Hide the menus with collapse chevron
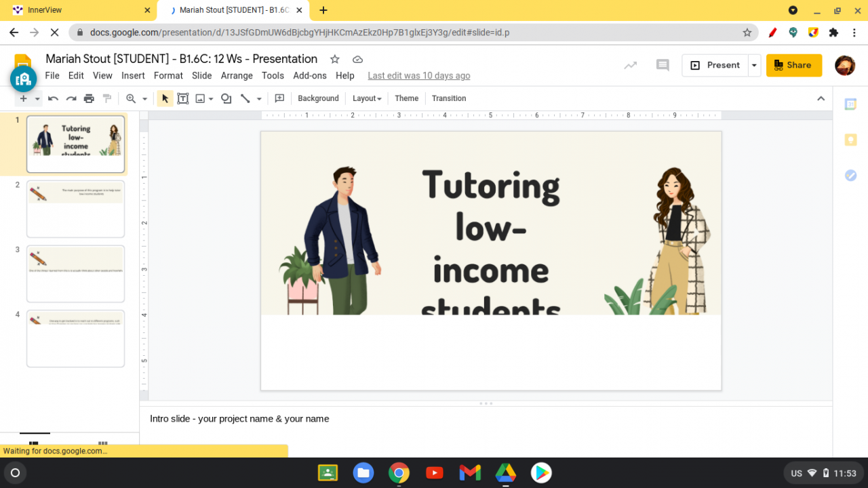 (x=821, y=98)
